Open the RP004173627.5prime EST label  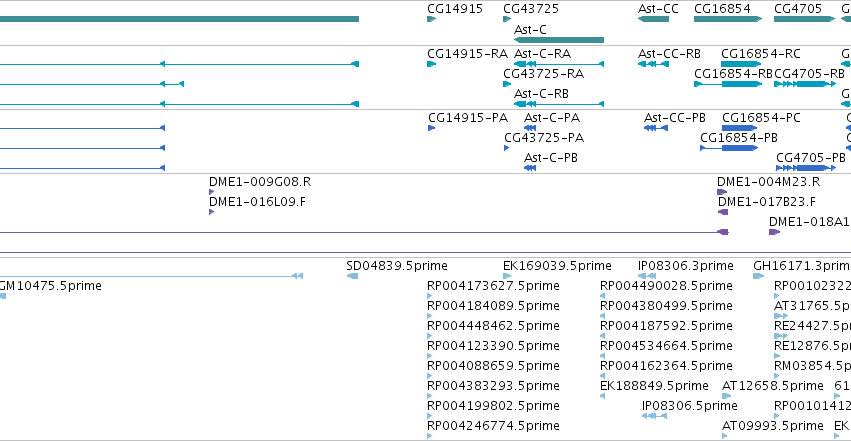coord(493,286)
